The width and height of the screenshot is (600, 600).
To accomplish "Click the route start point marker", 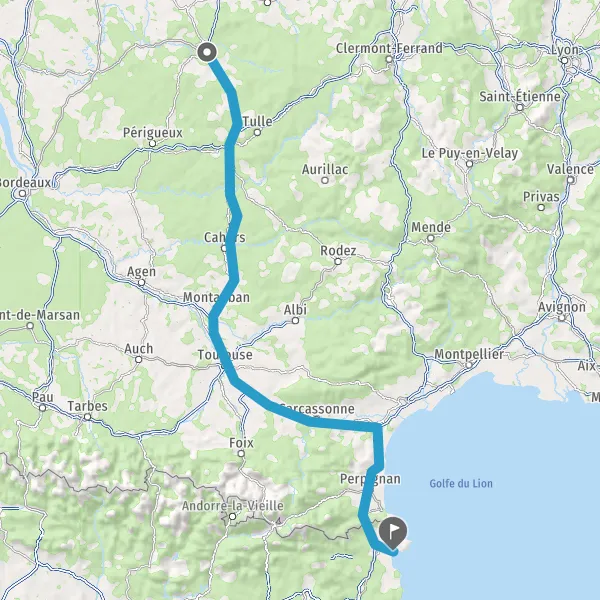I will click(x=207, y=52).
